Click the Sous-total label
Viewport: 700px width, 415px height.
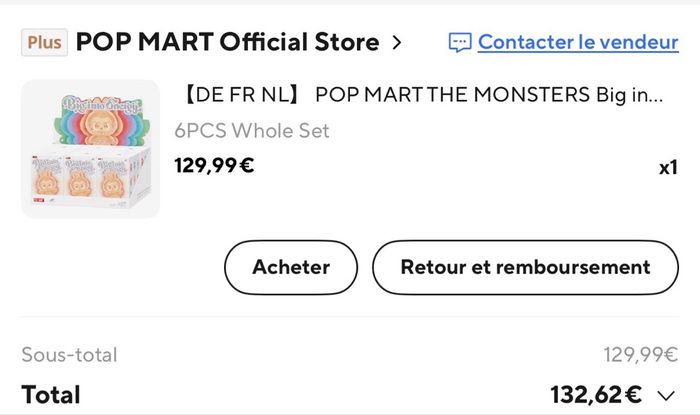coord(69,354)
